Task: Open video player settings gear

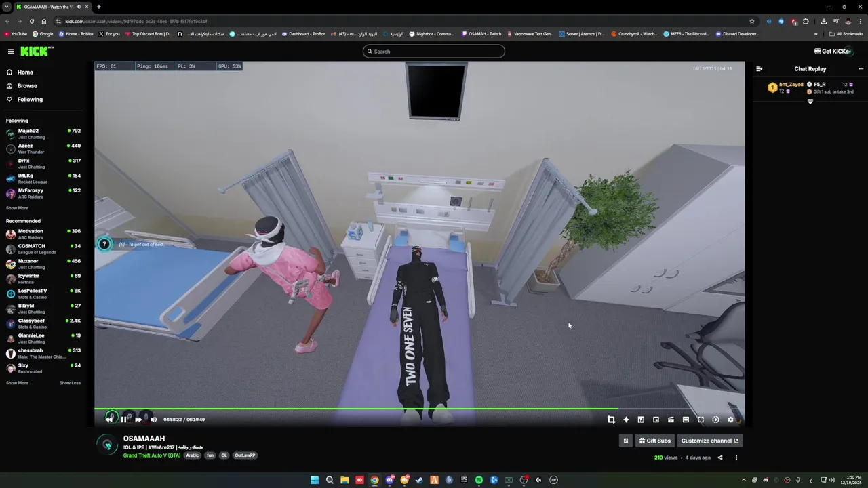Action: tap(730, 420)
